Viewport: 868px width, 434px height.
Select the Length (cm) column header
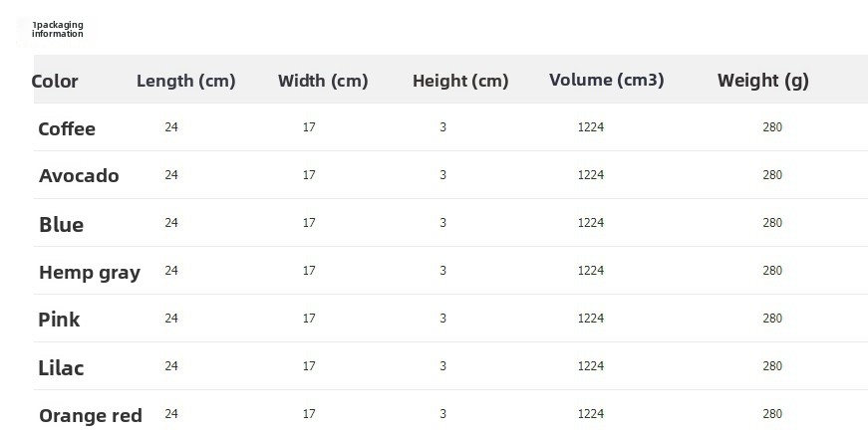185,81
